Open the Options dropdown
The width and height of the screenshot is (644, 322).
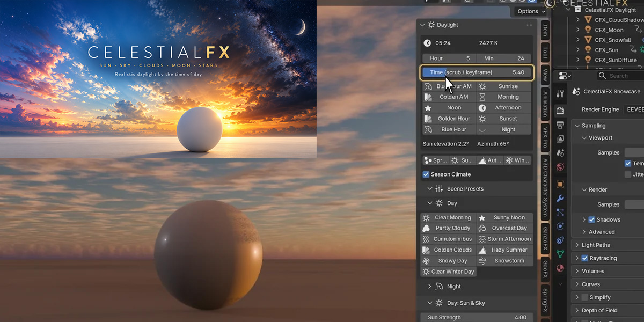[531, 11]
